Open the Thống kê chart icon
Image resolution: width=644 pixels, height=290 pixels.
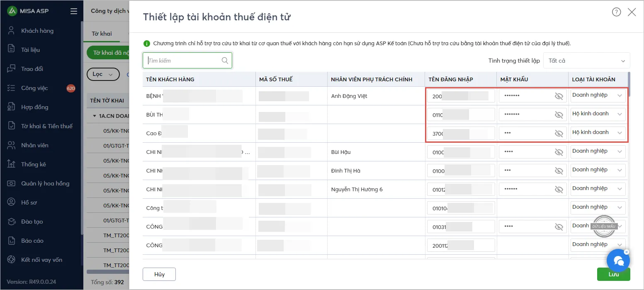click(12, 164)
